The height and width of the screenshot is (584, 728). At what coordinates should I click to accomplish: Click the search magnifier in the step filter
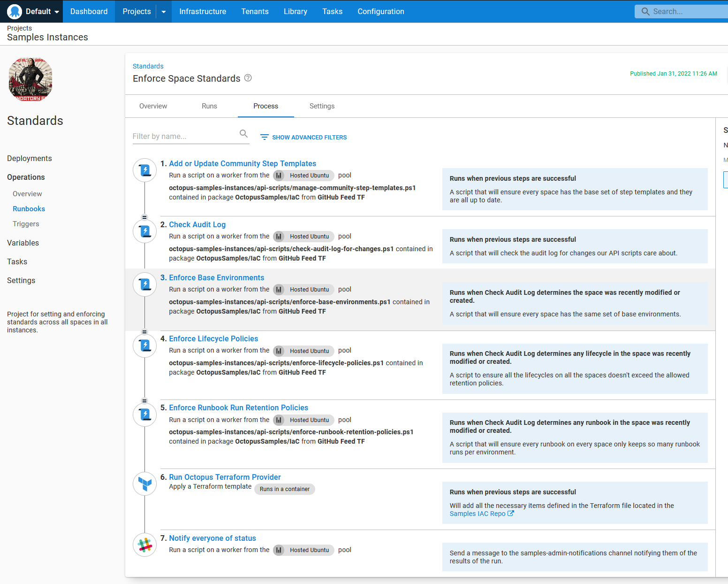[x=243, y=134]
